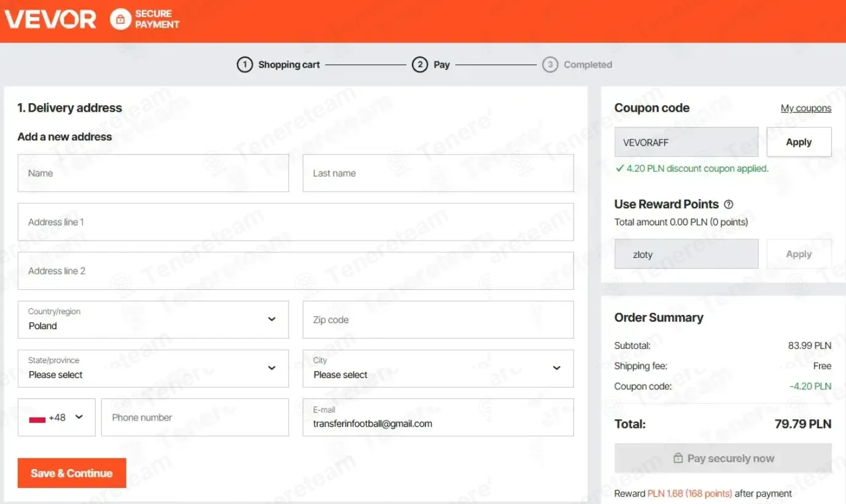
Task: Click the Free shipping fee value
Action: point(822,366)
